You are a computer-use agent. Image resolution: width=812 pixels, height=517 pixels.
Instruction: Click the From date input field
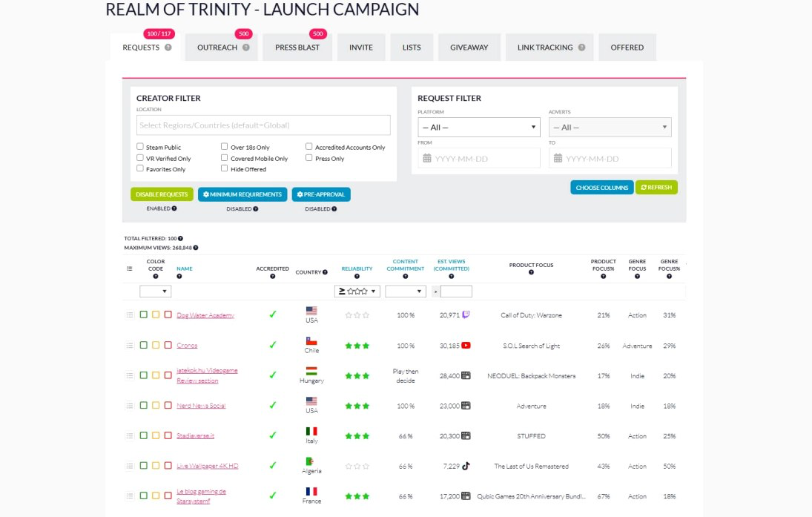pyautogui.click(x=479, y=158)
